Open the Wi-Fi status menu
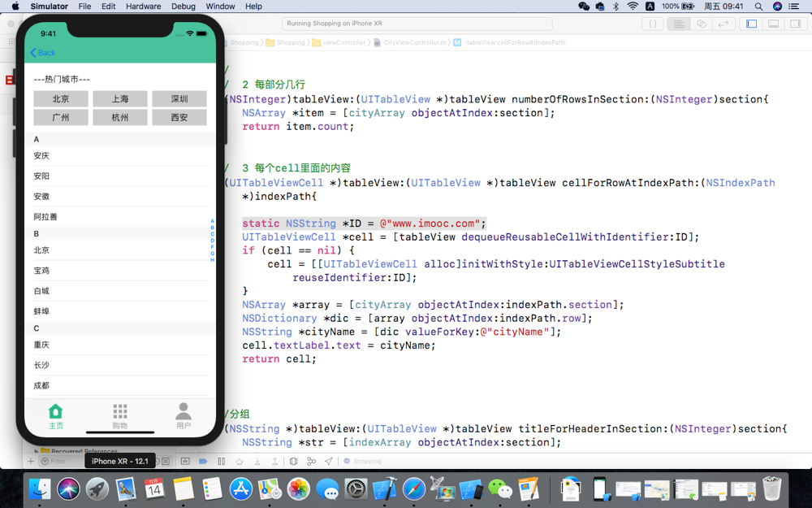 [x=633, y=7]
